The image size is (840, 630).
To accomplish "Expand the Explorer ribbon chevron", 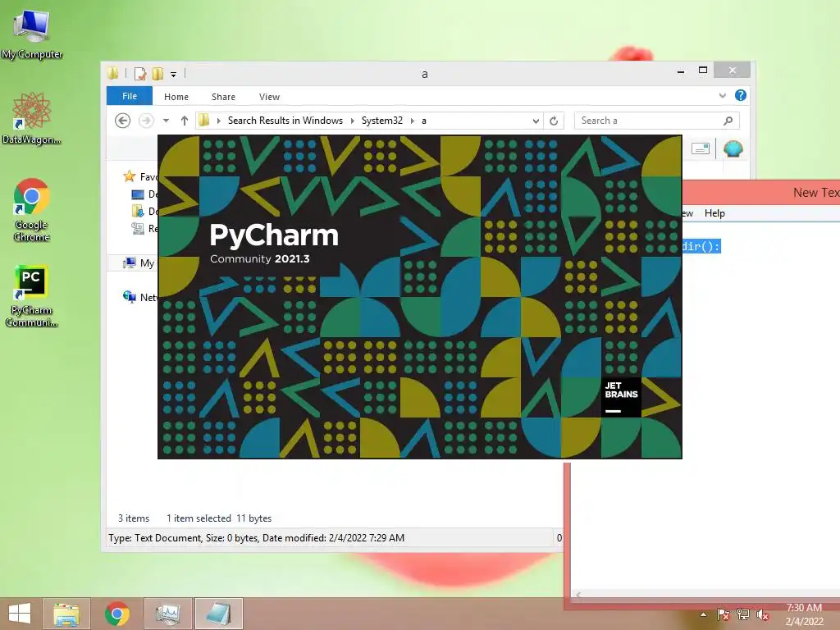I will pyautogui.click(x=722, y=95).
